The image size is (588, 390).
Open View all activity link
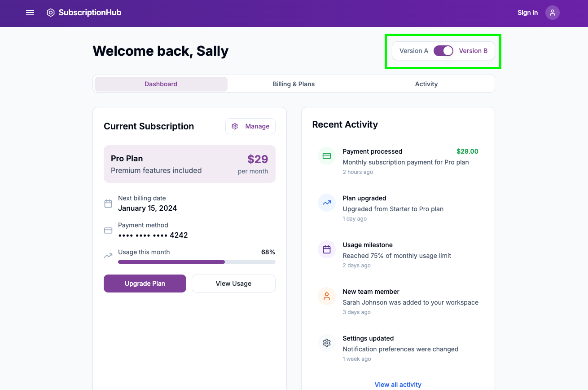pyautogui.click(x=398, y=385)
